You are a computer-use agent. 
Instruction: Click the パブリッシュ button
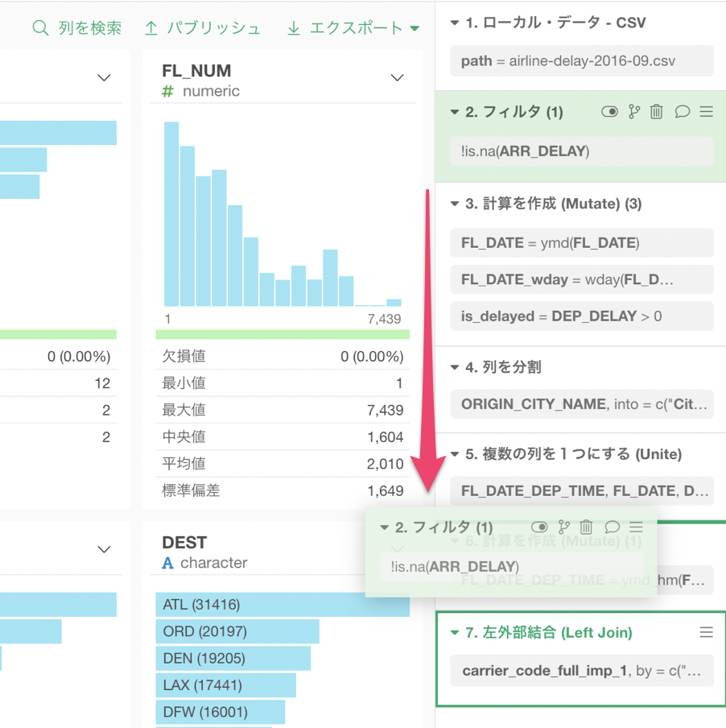click(213, 28)
